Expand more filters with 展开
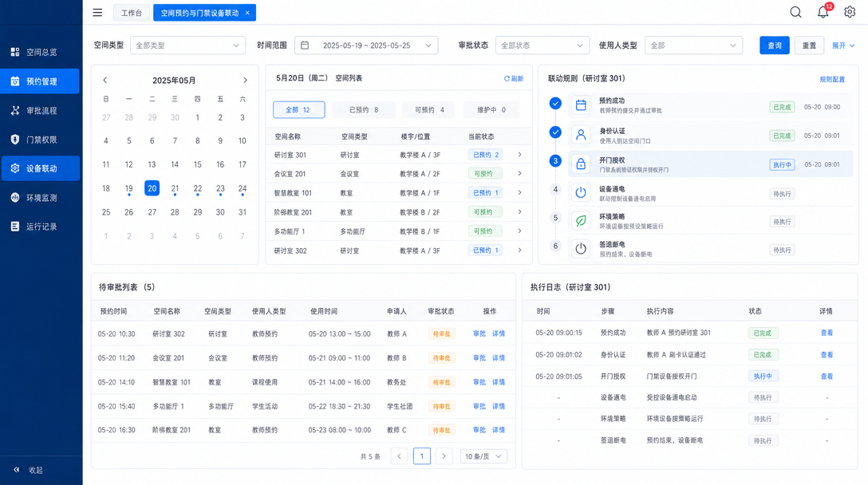The width and height of the screenshot is (868, 485). coord(843,45)
